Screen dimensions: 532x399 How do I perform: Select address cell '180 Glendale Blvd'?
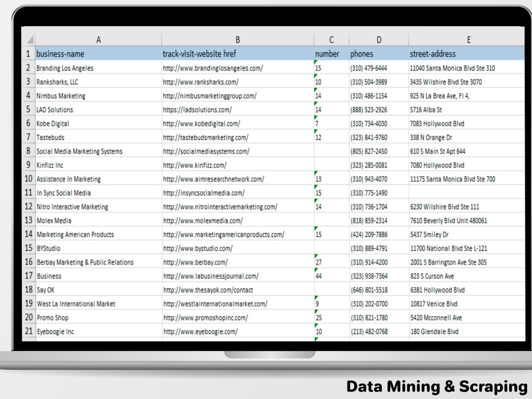click(467, 331)
